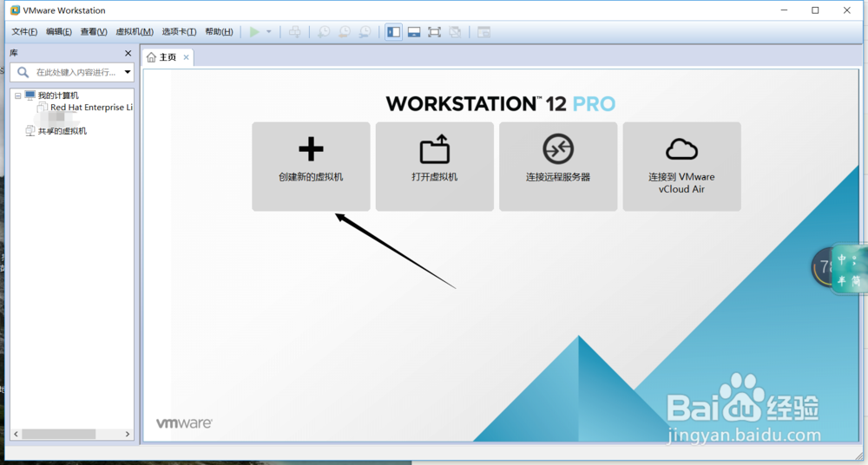Click the library scrollbar right arrow

click(x=128, y=434)
